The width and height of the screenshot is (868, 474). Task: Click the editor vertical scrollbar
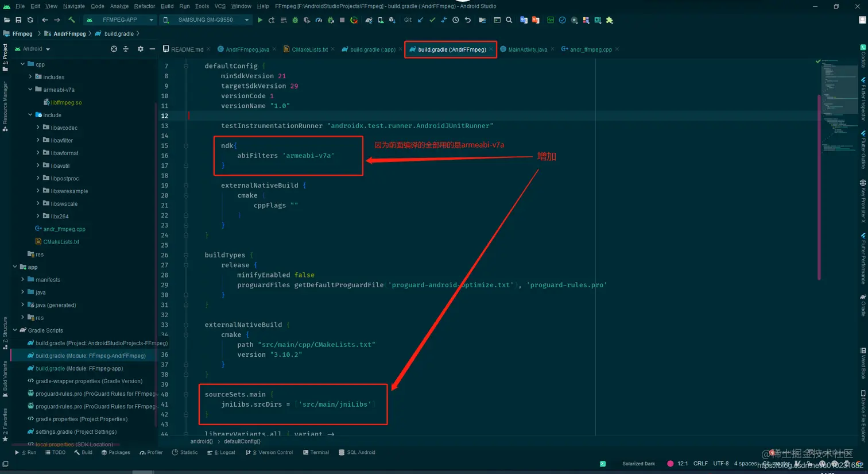coord(819,187)
